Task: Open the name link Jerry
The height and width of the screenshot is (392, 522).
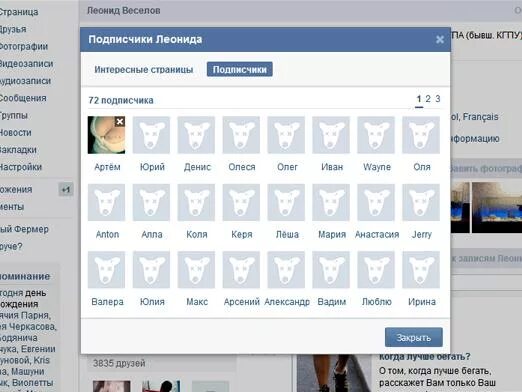Action: [422, 234]
